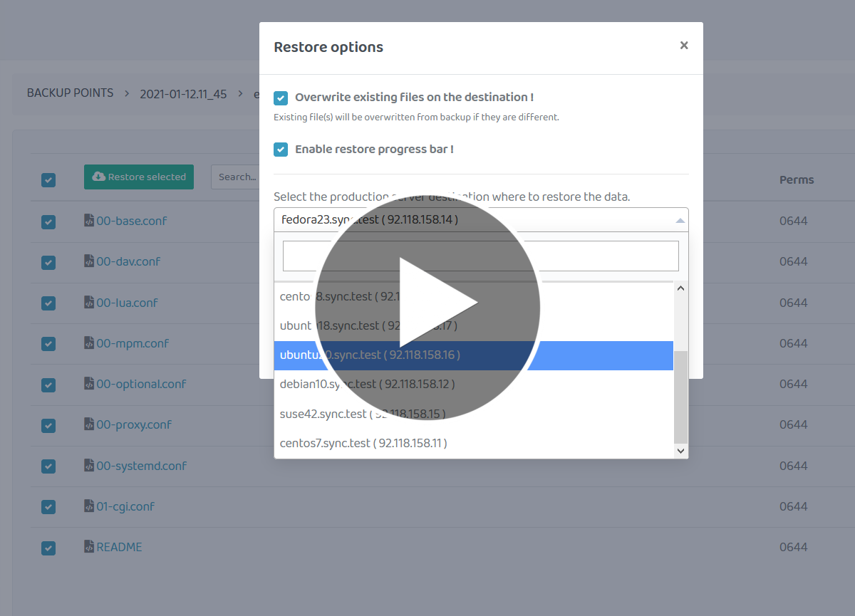
Task: Click the file icon beside 00-dav.conf
Action: click(x=88, y=261)
